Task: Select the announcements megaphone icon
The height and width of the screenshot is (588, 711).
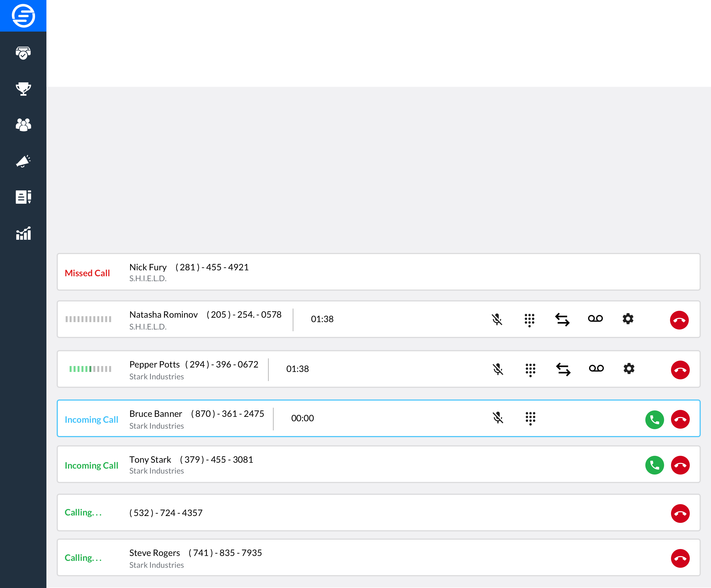Action: click(23, 161)
